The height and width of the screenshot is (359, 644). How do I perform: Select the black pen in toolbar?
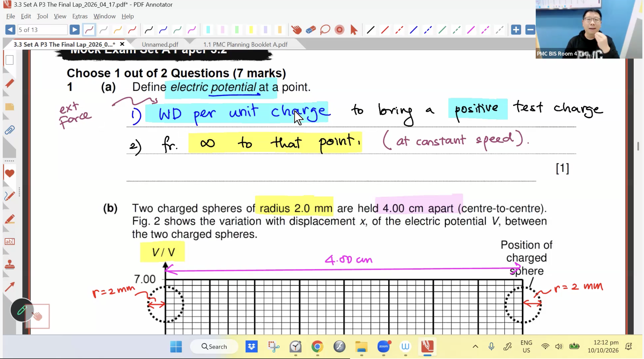point(149,30)
